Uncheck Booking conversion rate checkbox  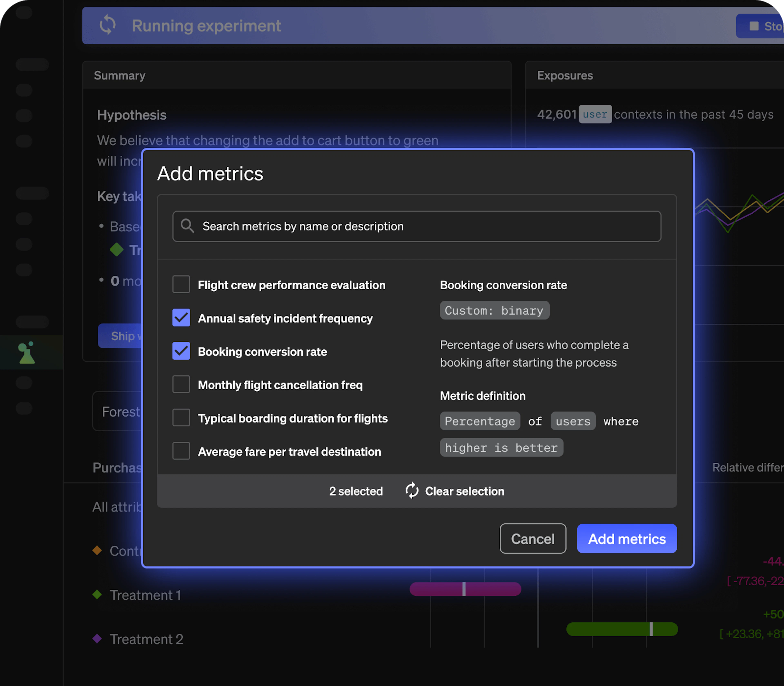coord(181,351)
